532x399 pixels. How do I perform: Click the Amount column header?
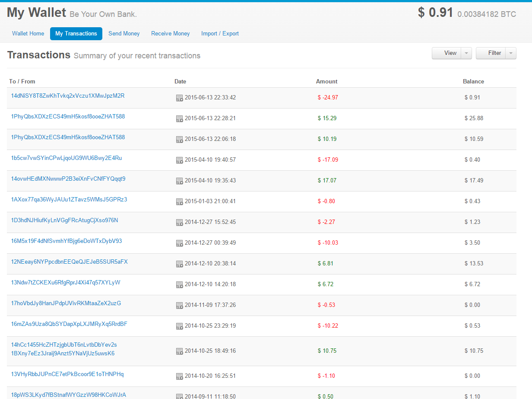326,81
